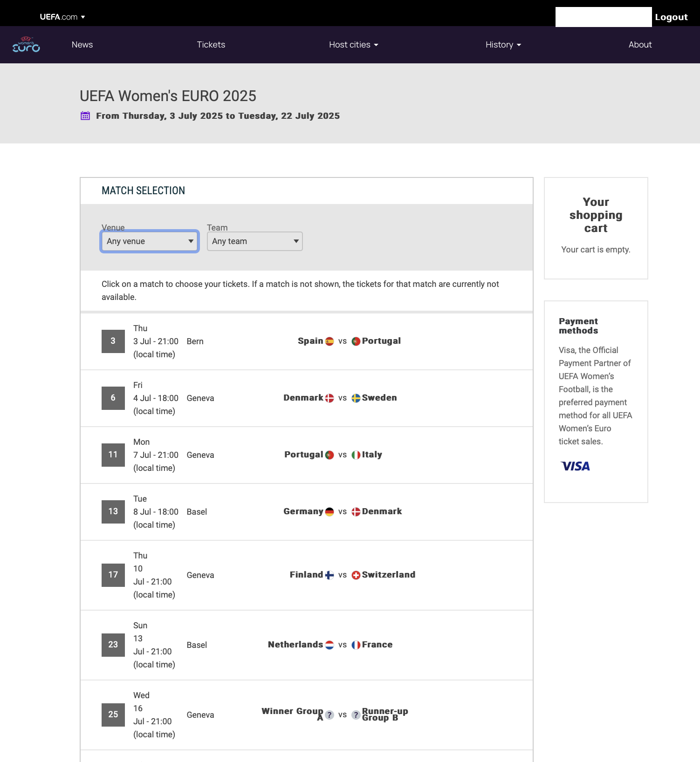Click the Switzerland flag icon
The image size is (700, 762).
[x=356, y=575]
